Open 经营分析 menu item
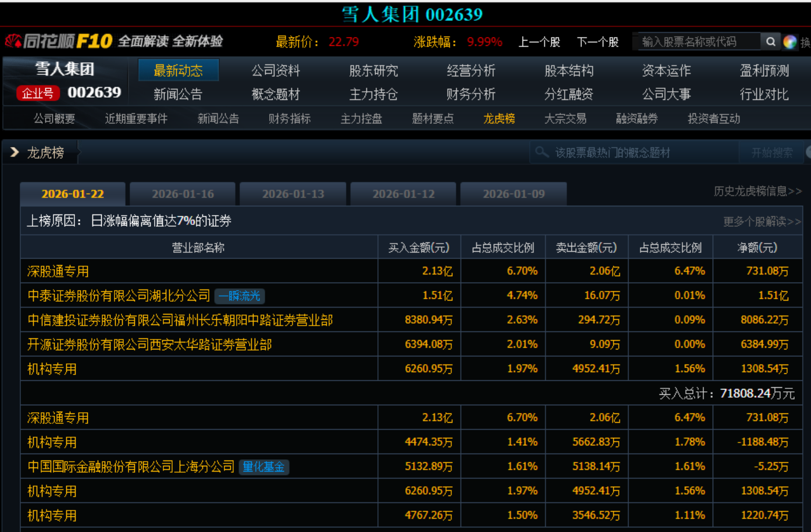 pyautogui.click(x=471, y=70)
